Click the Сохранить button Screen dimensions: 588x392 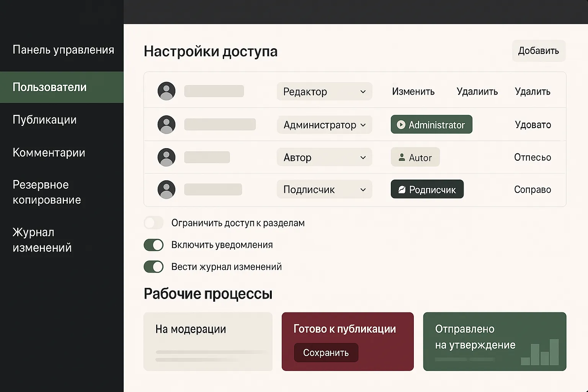tap(326, 353)
